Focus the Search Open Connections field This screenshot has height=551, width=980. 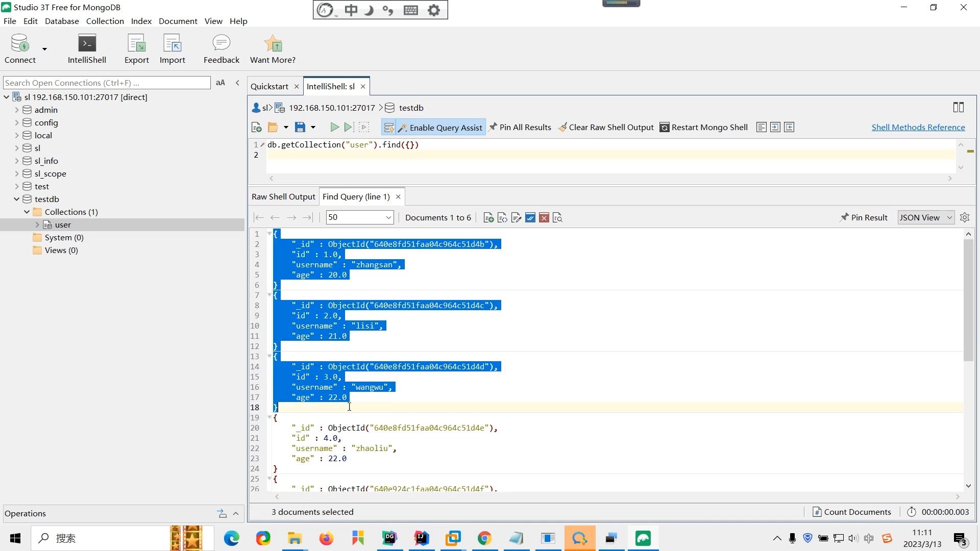point(107,83)
